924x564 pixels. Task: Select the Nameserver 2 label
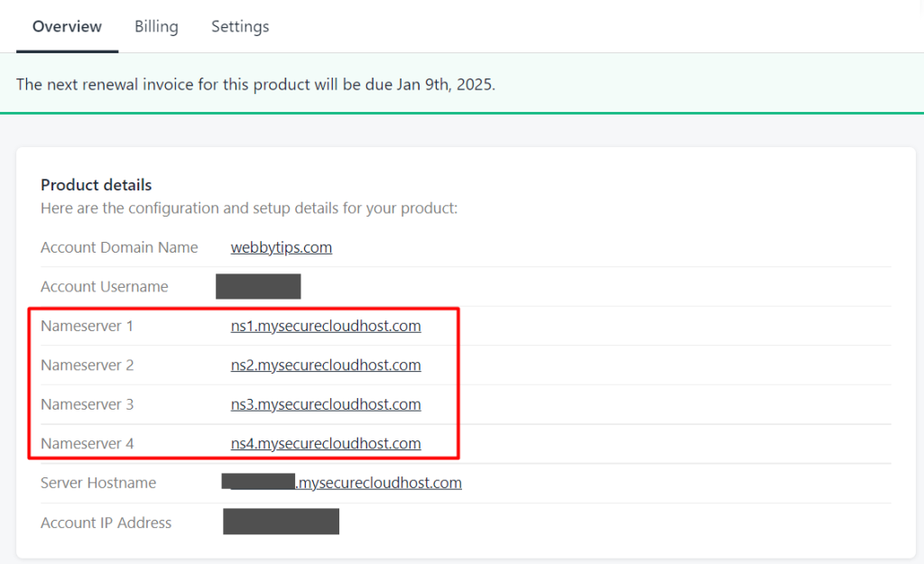coord(87,365)
